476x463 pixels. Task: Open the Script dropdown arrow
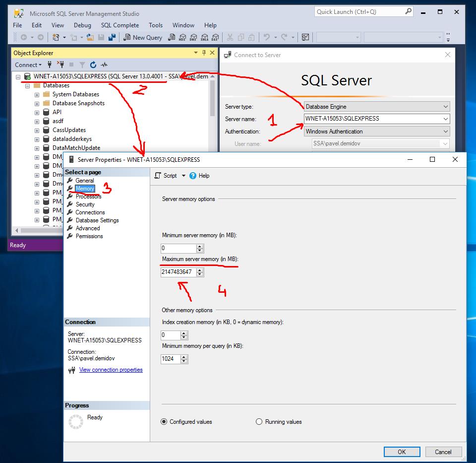[x=183, y=176]
